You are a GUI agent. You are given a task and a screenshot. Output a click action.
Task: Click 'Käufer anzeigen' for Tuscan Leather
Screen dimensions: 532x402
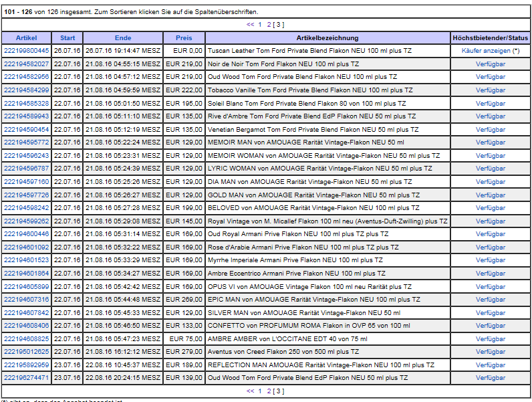[486, 51]
